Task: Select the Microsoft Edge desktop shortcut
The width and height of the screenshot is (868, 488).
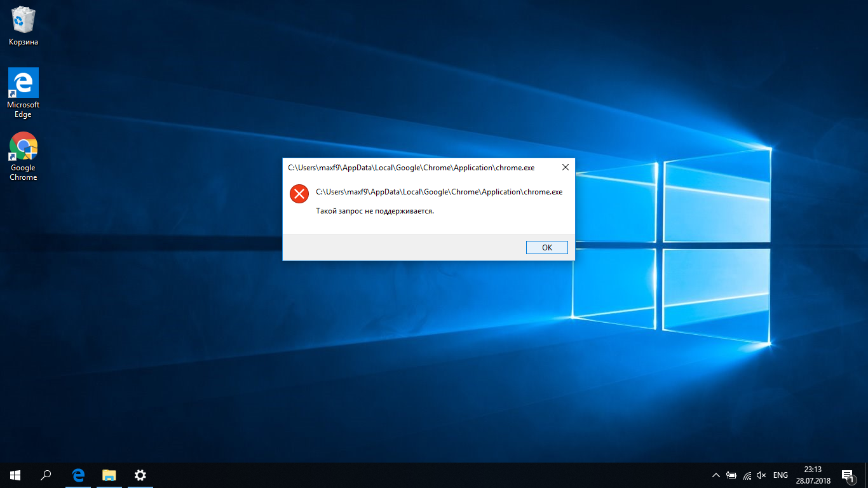Action: click(24, 93)
